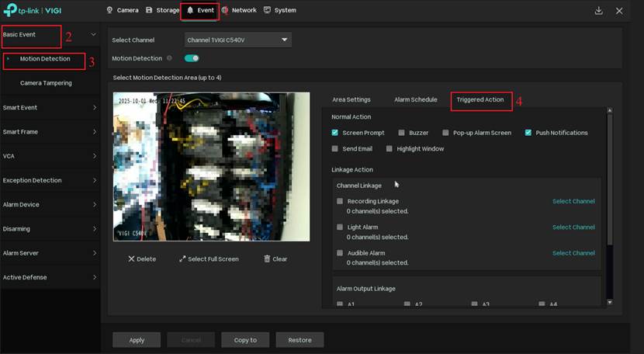Open the System monitor icon
This screenshot has height=354, width=644.
[x=267, y=11]
